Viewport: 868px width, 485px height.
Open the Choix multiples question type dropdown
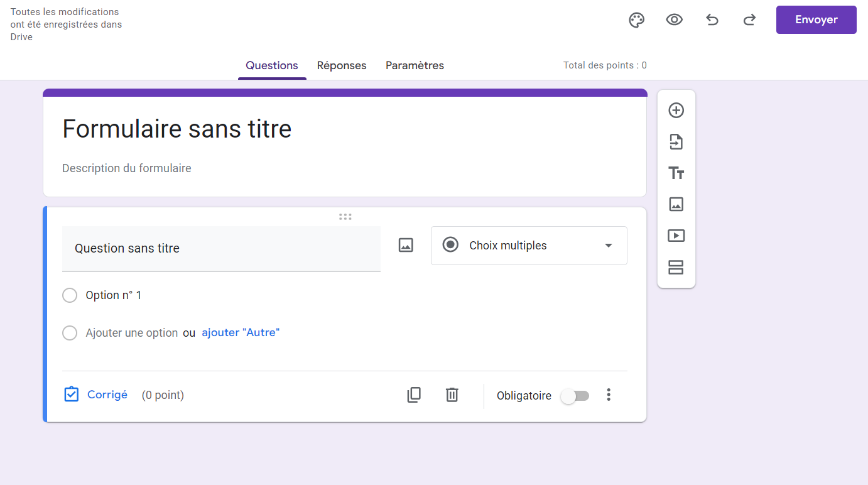click(529, 246)
